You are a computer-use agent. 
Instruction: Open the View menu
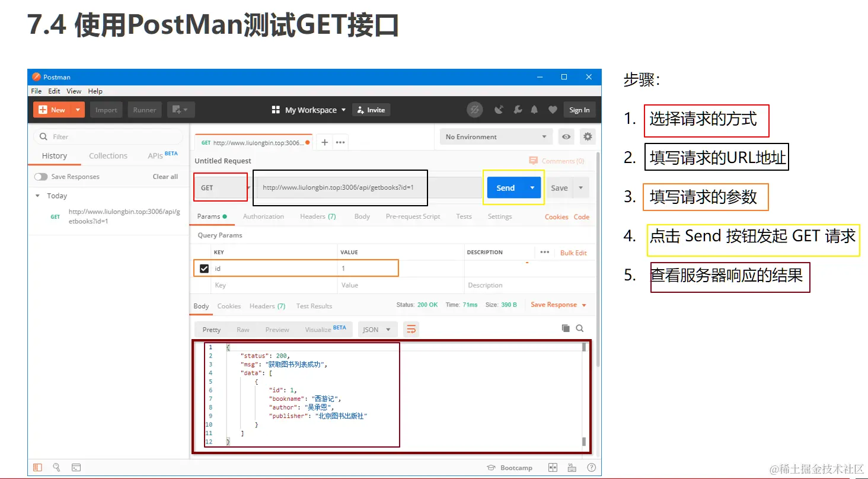click(74, 91)
